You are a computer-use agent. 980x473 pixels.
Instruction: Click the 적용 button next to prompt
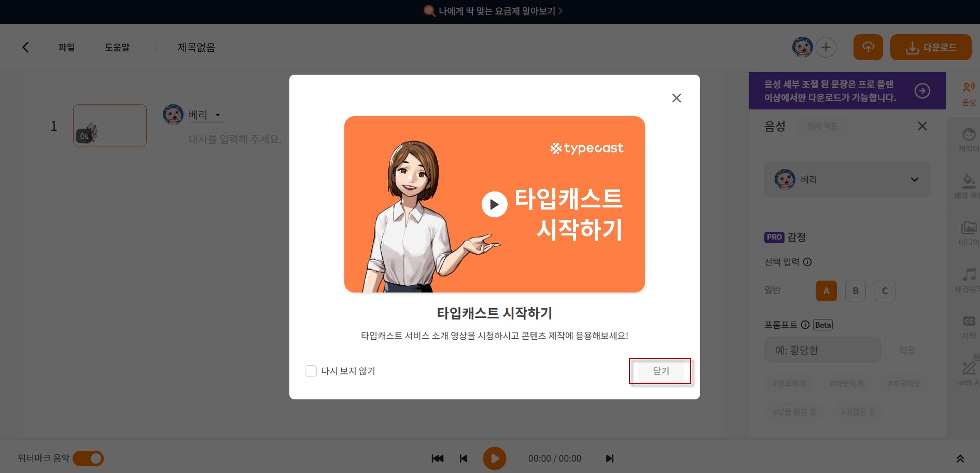pos(907,350)
